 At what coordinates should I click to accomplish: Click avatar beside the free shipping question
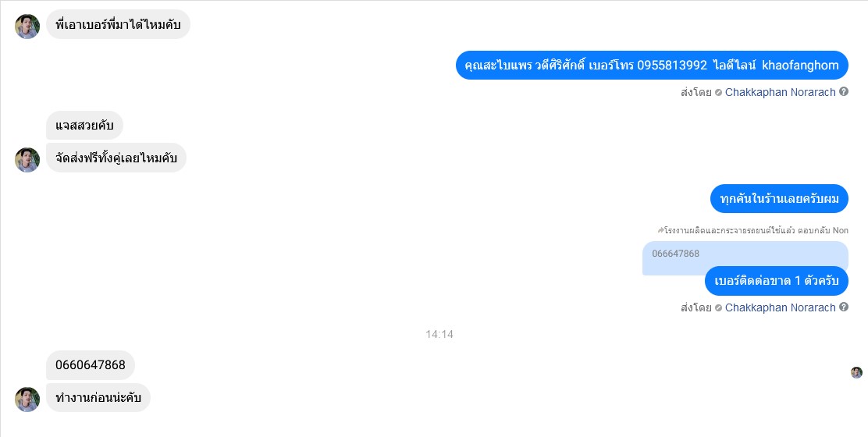point(27,160)
